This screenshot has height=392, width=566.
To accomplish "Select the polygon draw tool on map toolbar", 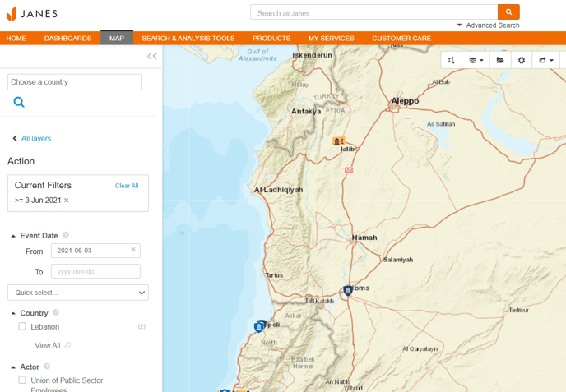I will (451, 60).
